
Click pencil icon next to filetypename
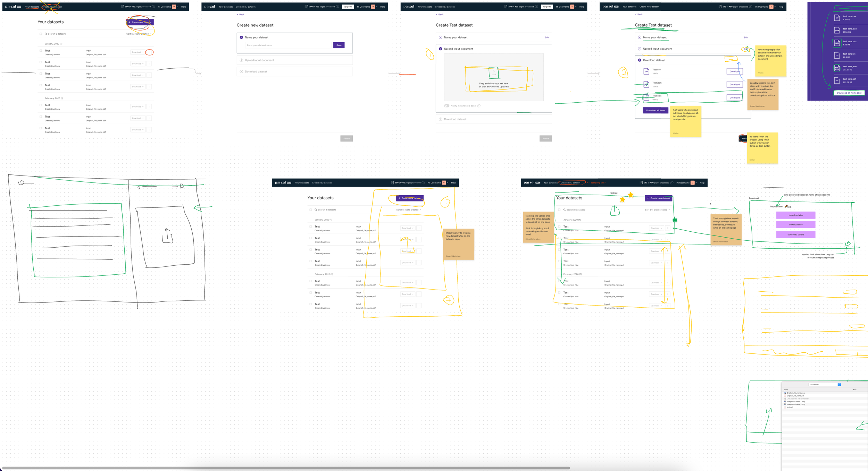(786, 206)
